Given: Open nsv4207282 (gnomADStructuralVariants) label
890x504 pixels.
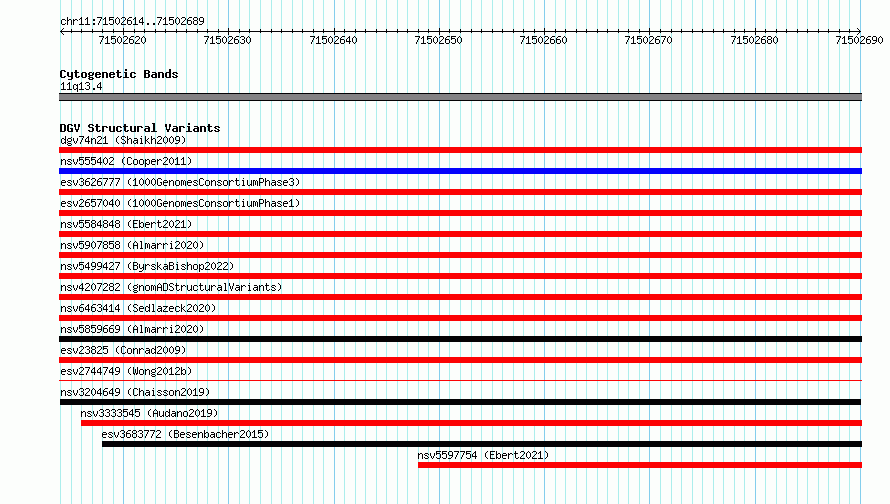Looking at the screenshot, I should [171, 287].
